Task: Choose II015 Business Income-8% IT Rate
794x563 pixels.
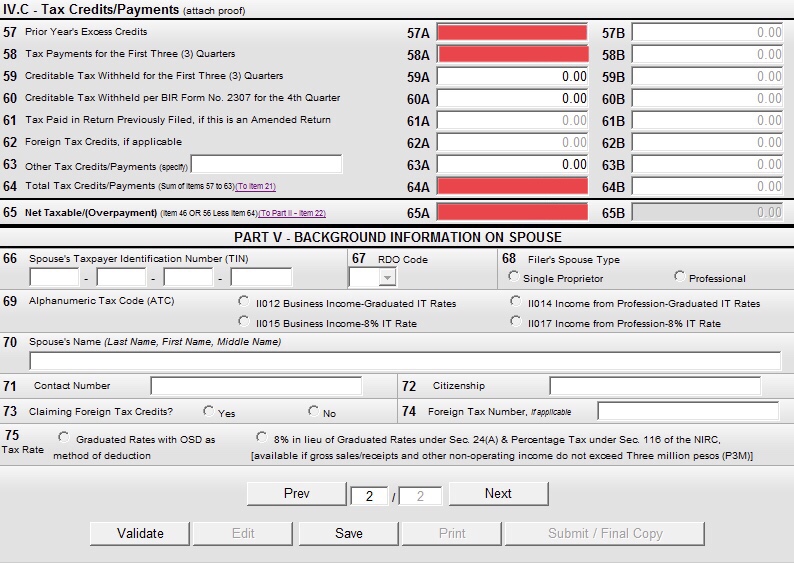Action: point(244,322)
